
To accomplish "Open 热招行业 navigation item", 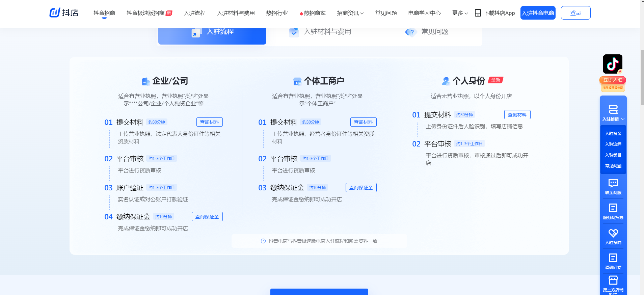I will coord(277,13).
